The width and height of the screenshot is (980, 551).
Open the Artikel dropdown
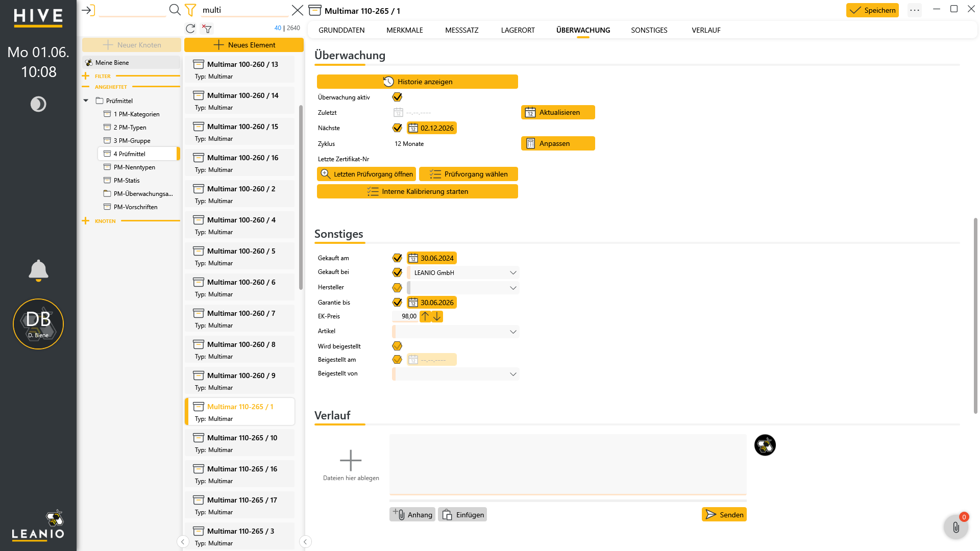click(456, 332)
